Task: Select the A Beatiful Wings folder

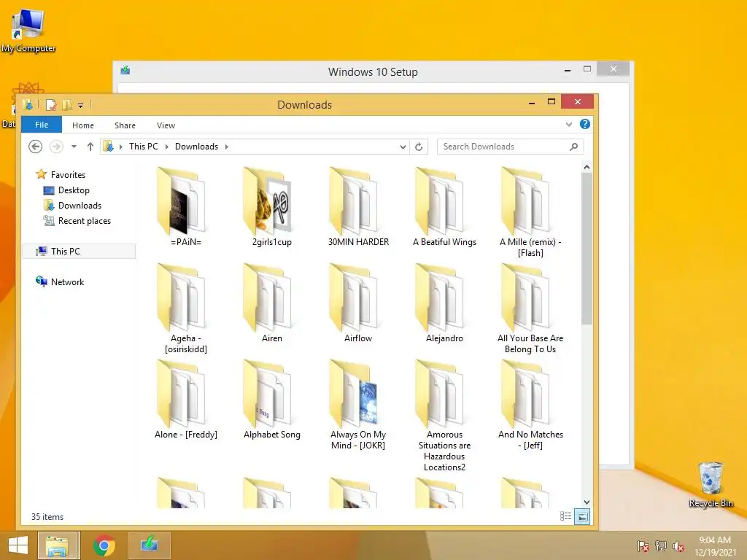Action: [444, 206]
